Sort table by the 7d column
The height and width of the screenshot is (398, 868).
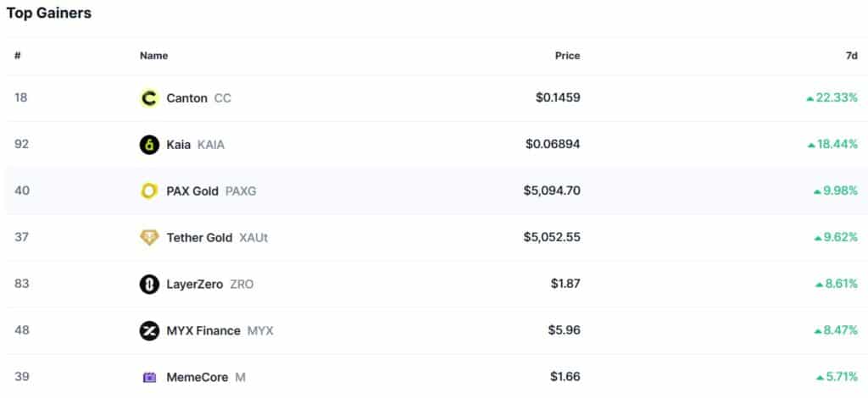(852, 56)
